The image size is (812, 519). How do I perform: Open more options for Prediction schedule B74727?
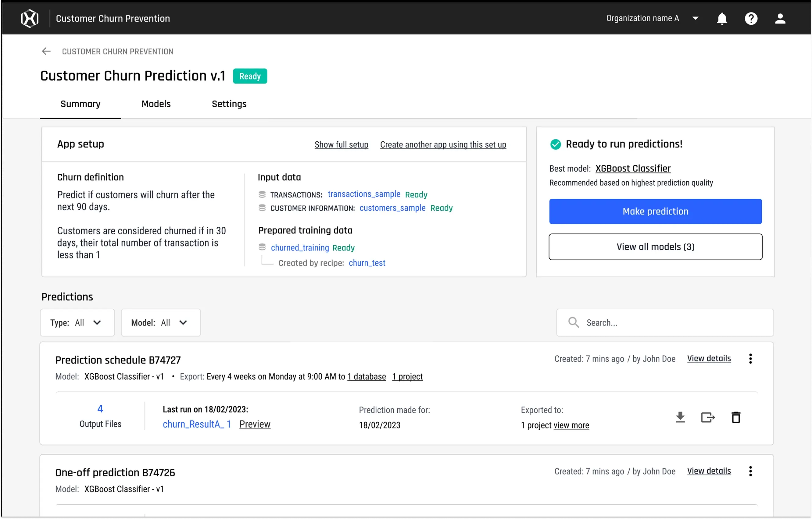click(x=751, y=359)
